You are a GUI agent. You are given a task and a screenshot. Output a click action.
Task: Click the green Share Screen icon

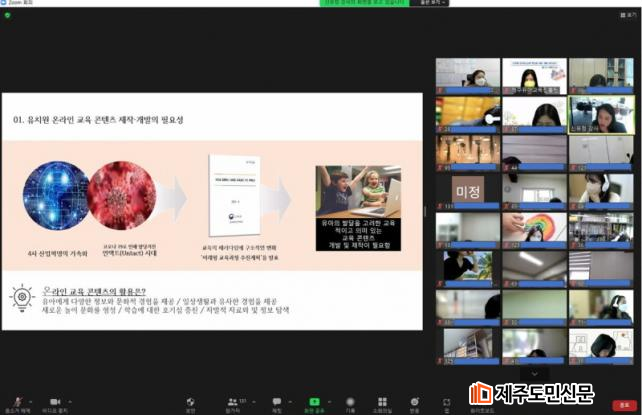coord(314,401)
